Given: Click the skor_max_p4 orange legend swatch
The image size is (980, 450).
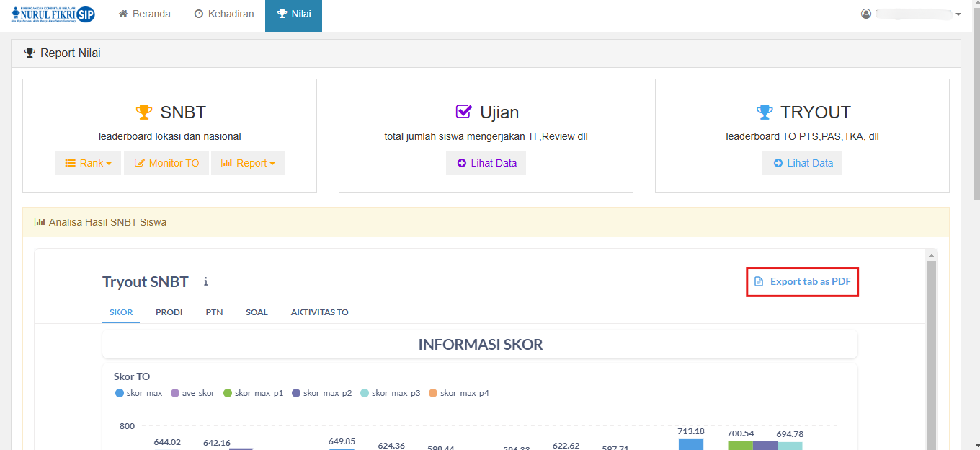Looking at the screenshot, I should pos(433,393).
